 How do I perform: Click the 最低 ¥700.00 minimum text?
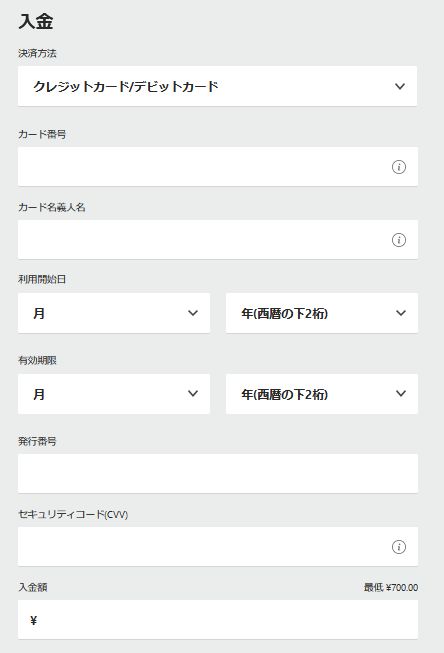pos(391,588)
